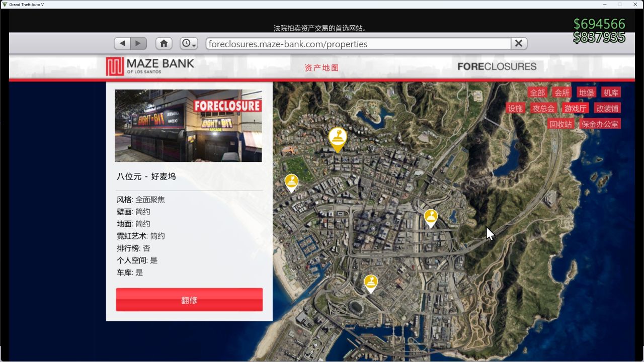The image size is (644, 362).
Task: Show only 会所 properties
Action: (562, 93)
